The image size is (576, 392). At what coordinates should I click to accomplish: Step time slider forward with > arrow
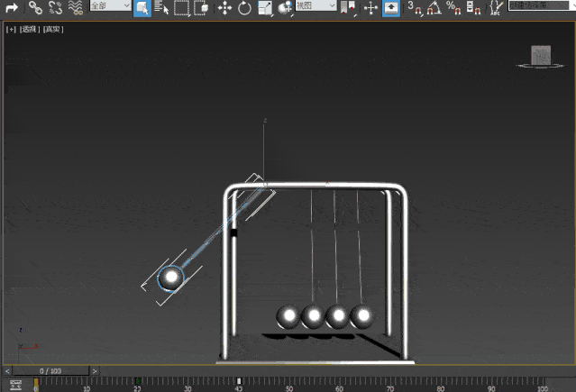click(95, 371)
